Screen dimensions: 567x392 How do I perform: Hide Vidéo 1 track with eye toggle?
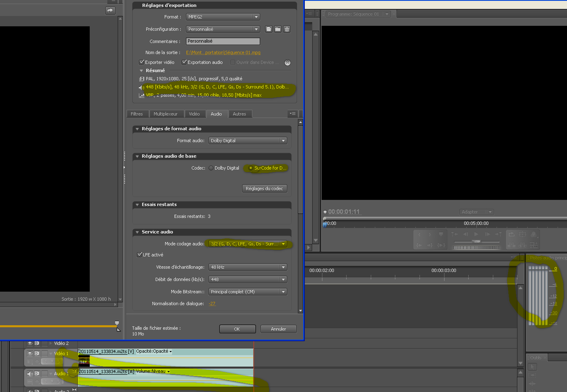[30, 353]
